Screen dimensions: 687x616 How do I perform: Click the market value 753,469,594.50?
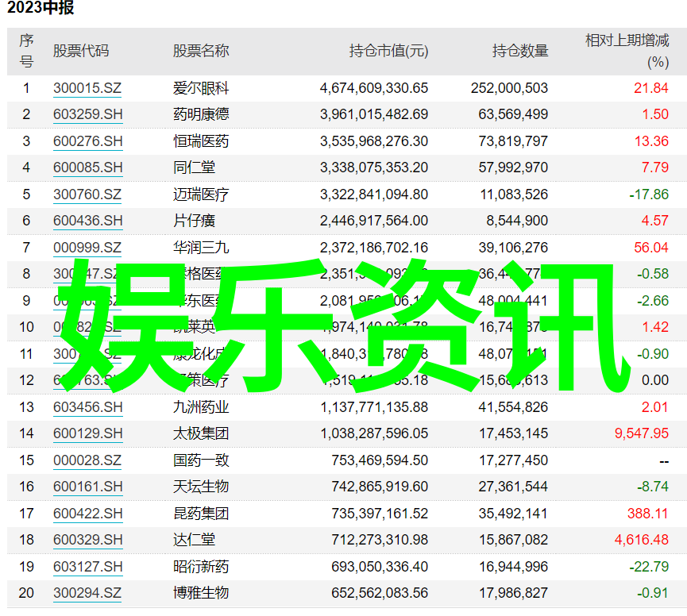pyautogui.click(x=380, y=460)
